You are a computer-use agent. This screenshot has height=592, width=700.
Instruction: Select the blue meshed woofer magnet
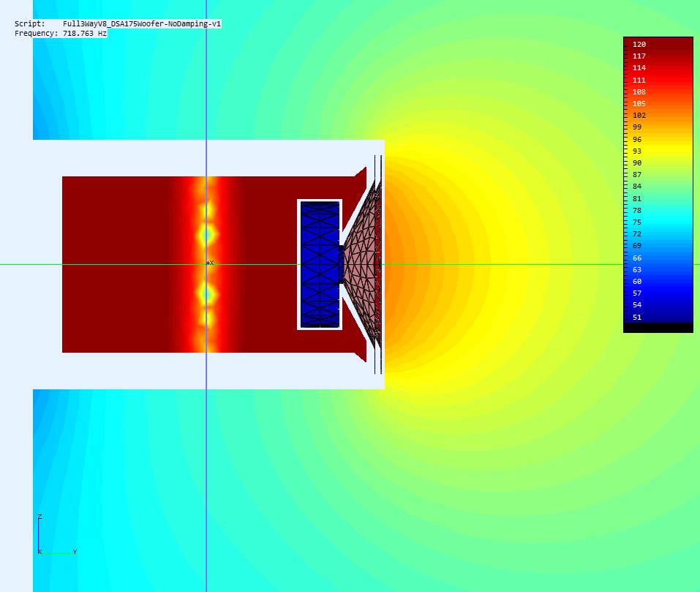(x=320, y=264)
